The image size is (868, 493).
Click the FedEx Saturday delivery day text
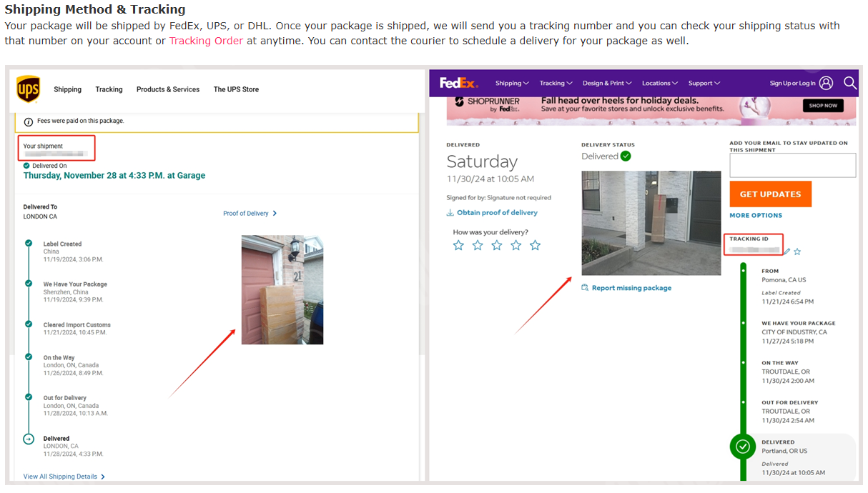click(482, 161)
